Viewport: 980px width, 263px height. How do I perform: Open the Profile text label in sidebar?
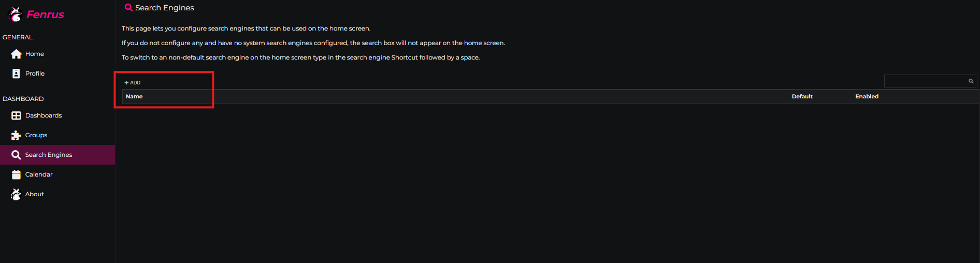point(35,74)
